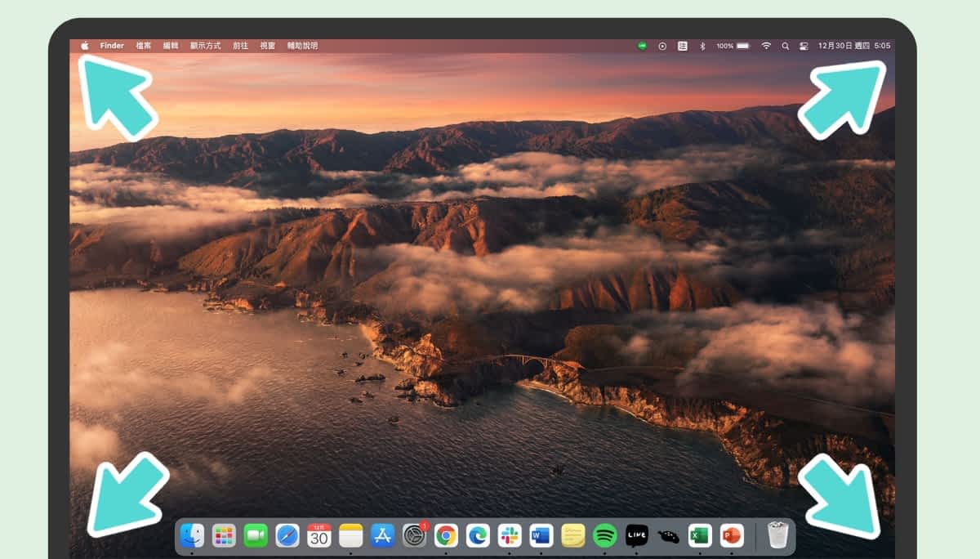Launch Google Chrome from the Dock

(x=446, y=535)
